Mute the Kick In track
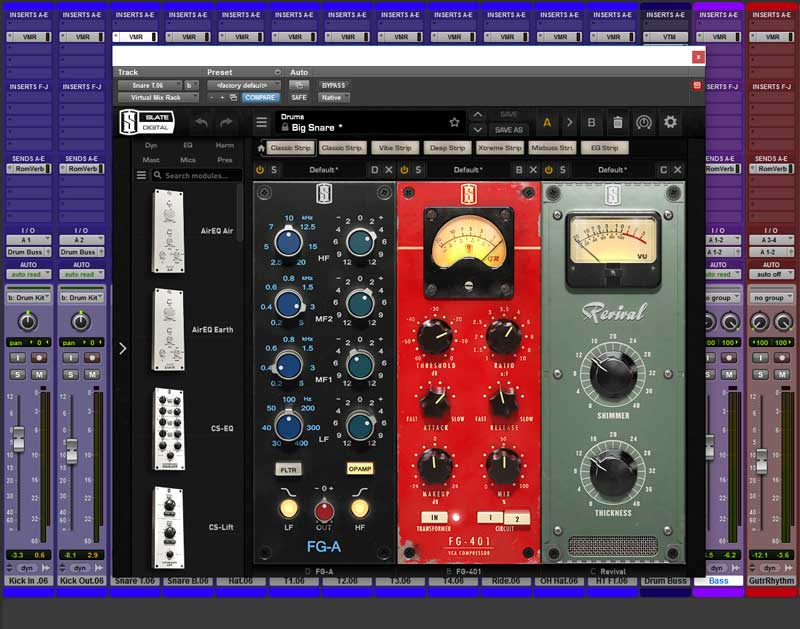Viewport: 800px width, 629px height. pyautogui.click(x=39, y=374)
